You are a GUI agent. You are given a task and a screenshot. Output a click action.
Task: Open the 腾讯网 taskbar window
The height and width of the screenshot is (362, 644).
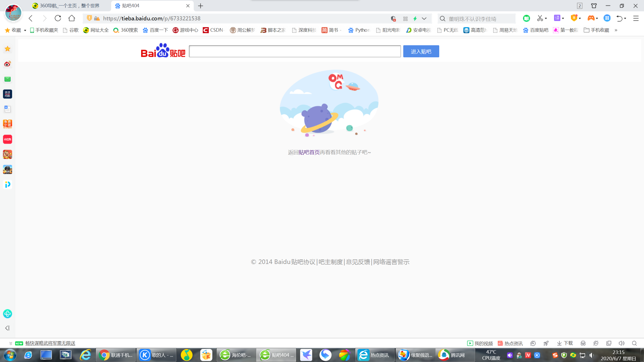click(x=455, y=355)
